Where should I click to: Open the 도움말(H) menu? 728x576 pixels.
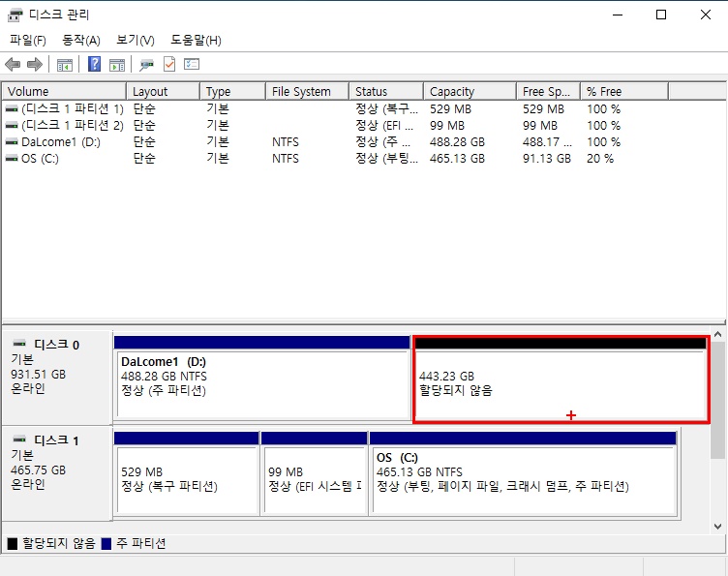(196, 41)
